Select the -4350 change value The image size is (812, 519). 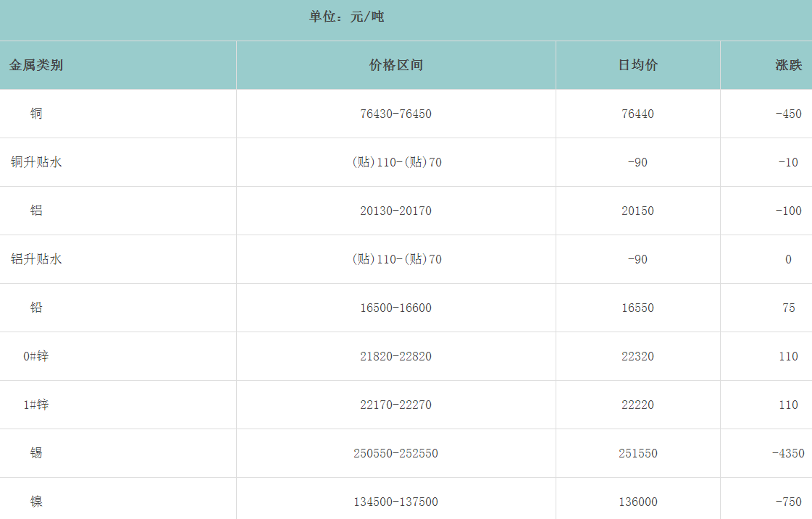coord(788,453)
